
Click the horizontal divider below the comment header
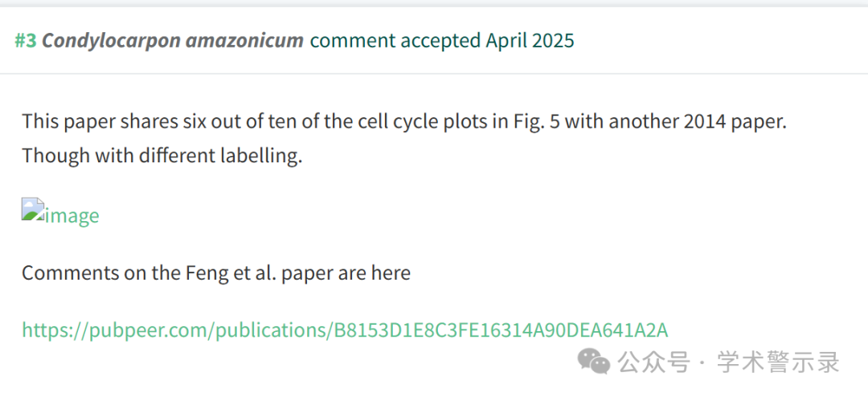click(x=434, y=74)
